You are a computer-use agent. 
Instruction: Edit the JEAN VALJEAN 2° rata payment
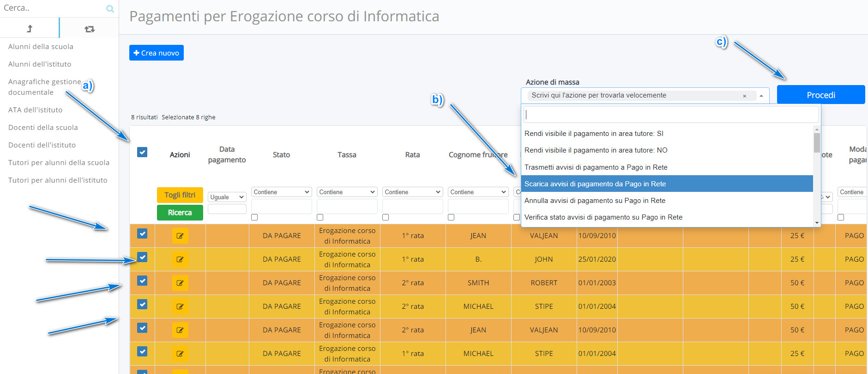click(x=180, y=330)
